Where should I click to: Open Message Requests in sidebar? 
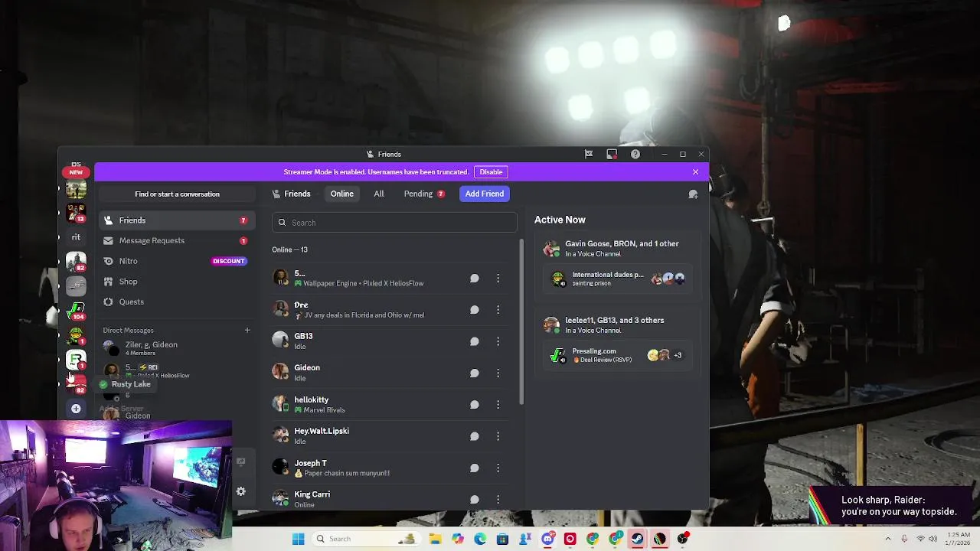(176, 240)
